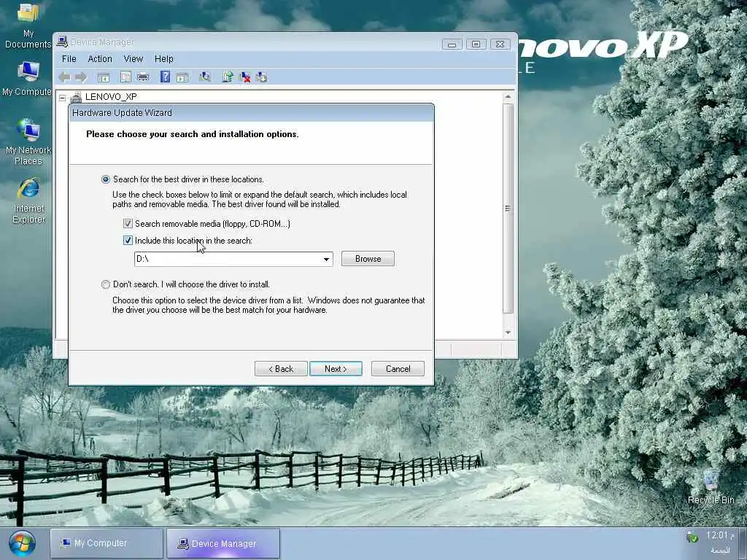Open Properties via the toolbar sheet icon
Viewport: 747px width, 560px height.
pos(125,77)
